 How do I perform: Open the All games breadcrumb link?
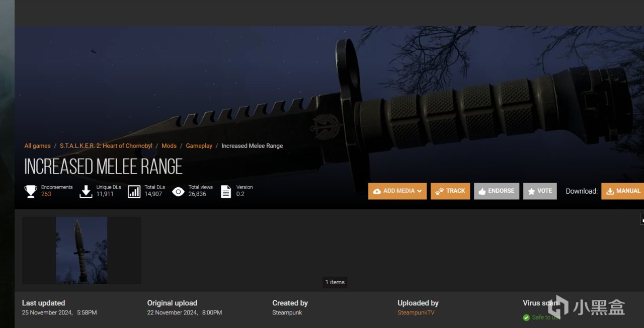pyautogui.click(x=37, y=146)
